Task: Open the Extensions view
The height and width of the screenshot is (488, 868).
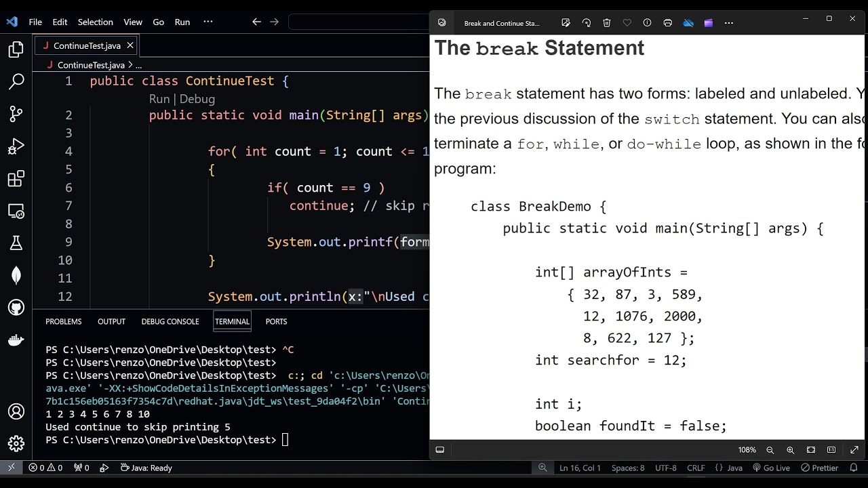Action: [x=16, y=179]
